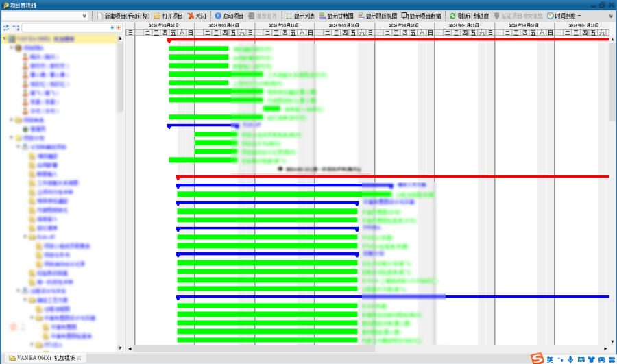
Task: Open tracking view via 显示跟踪视图
Action: 377,16
